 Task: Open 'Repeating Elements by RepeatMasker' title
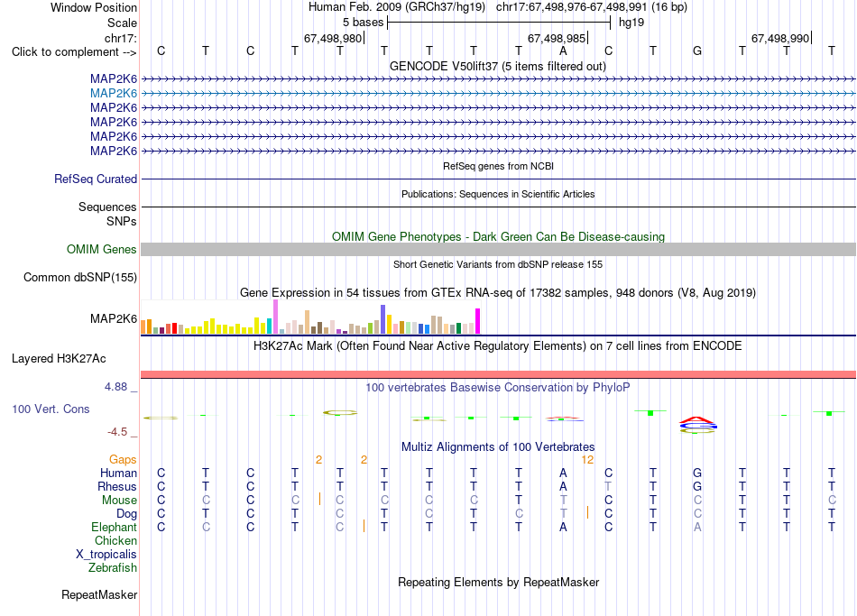[498, 582]
